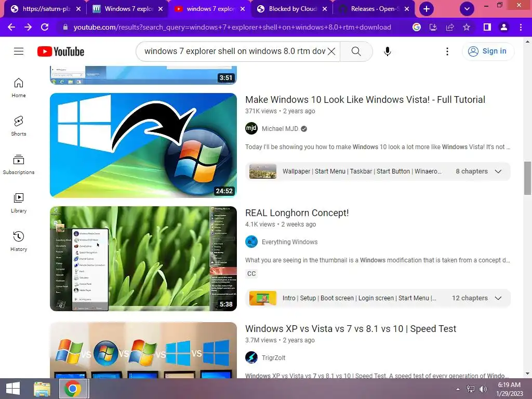Open Shorts in the sidebar

coord(19,126)
